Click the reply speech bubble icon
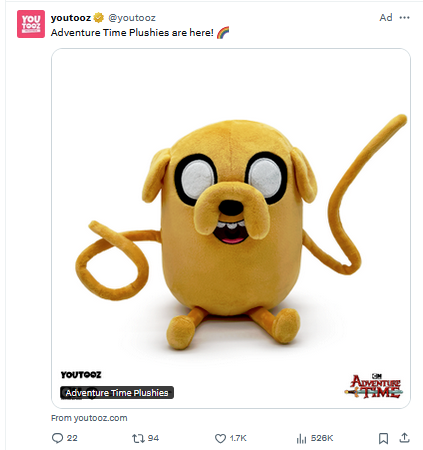This screenshot has height=450, width=423. pyautogui.click(x=57, y=438)
